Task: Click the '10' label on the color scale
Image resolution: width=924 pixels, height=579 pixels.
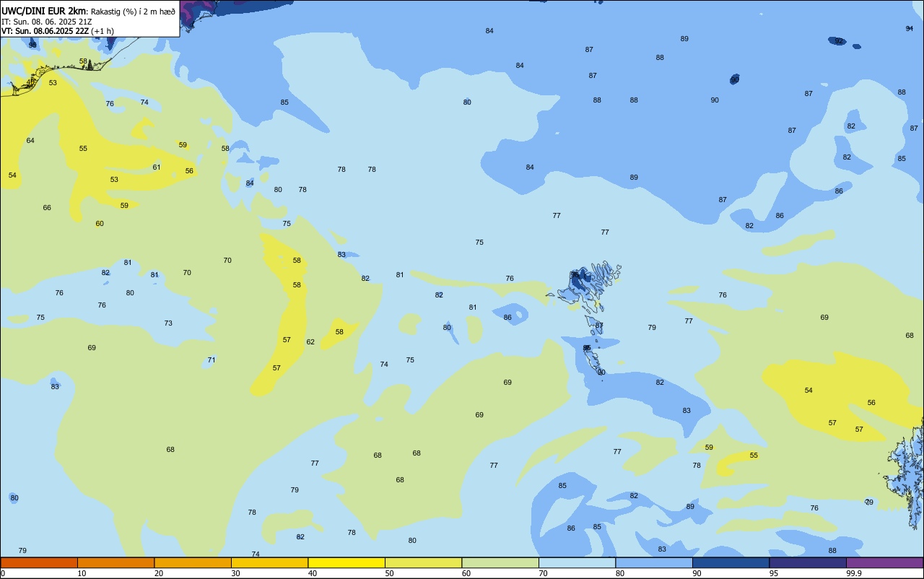Action: point(82,573)
